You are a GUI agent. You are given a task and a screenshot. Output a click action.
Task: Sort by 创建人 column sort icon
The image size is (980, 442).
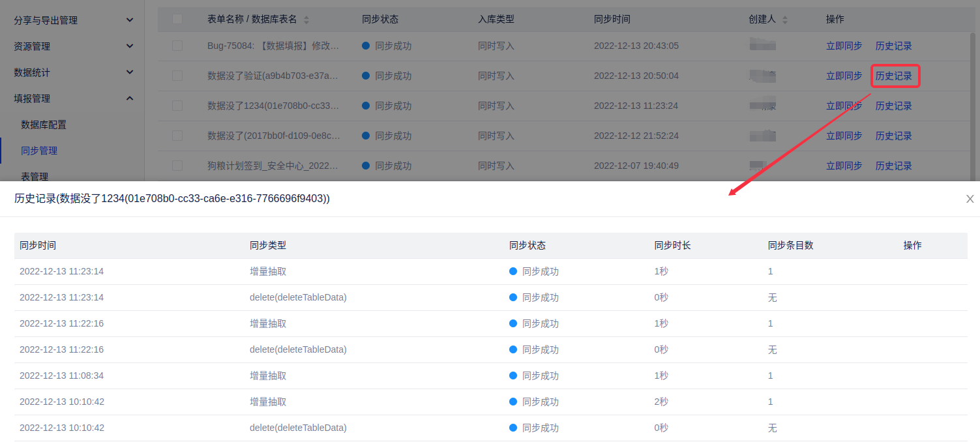[784, 20]
